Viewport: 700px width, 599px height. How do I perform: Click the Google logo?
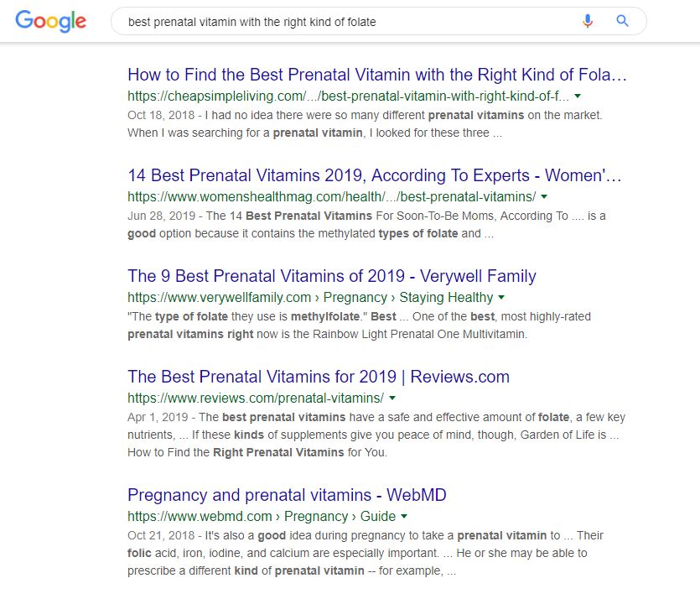[50, 21]
